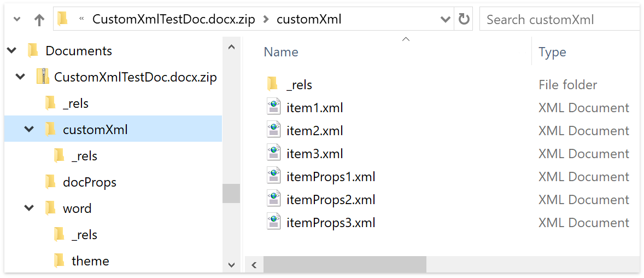Collapse the Documents tree node

(x=12, y=51)
